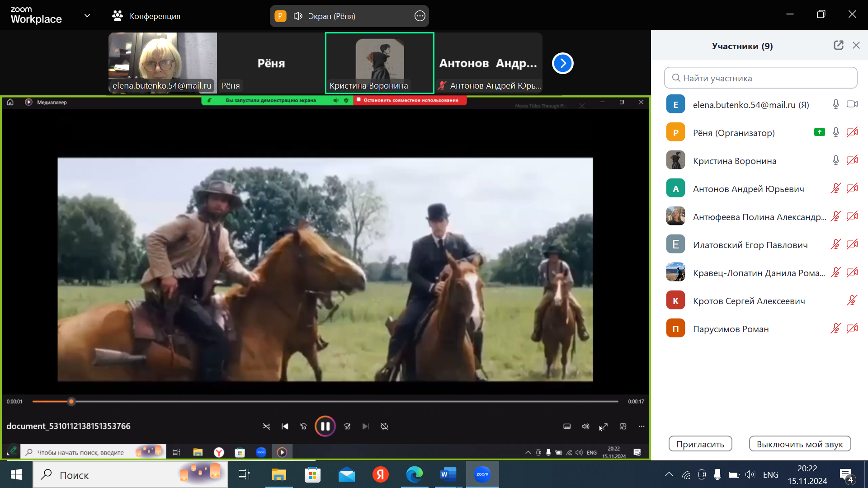868x488 pixels.
Task: Switch media player to full screen
Action: point(604,426)
